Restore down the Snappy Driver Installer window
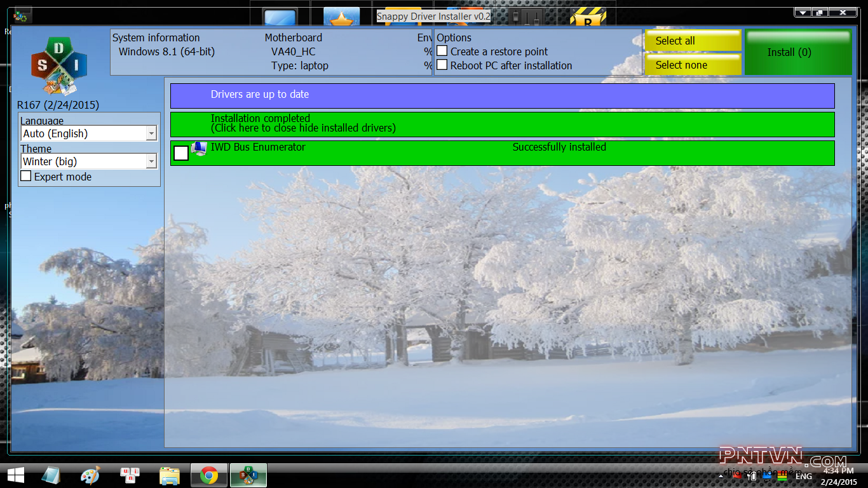The image size is (868, 488). click(820, 12)
